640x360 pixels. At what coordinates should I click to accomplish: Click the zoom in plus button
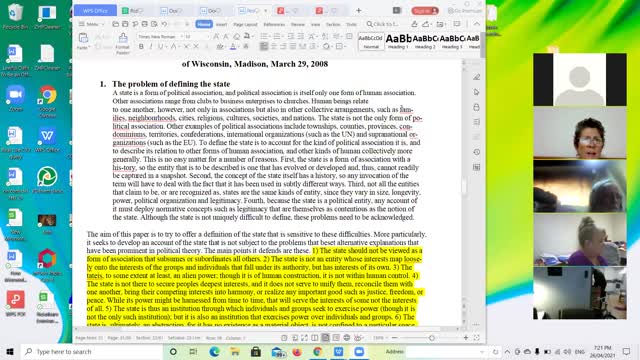pyautogui.click(x=466, y=338)
